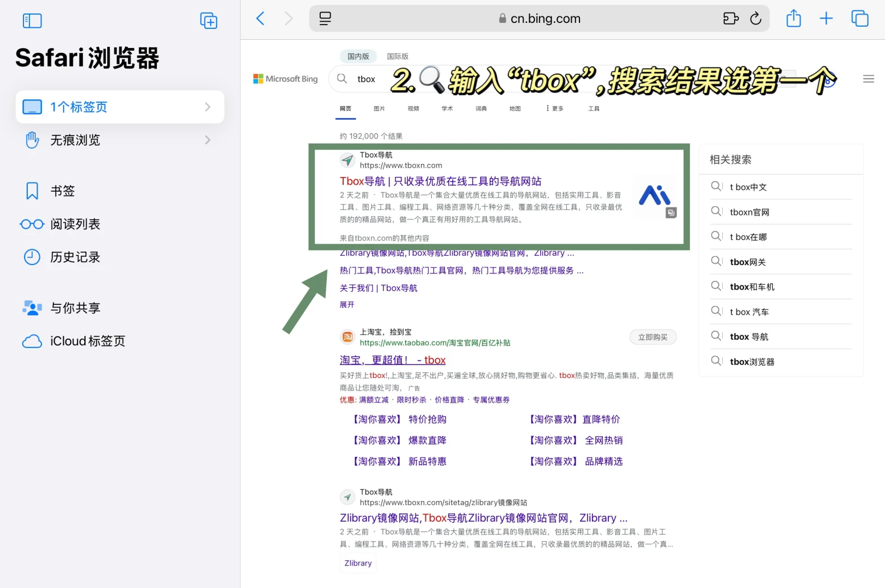Expand chevron next to 无痕浏览
Screen dimensions: 885x588
pyautogui.click(x=207, y=140)
